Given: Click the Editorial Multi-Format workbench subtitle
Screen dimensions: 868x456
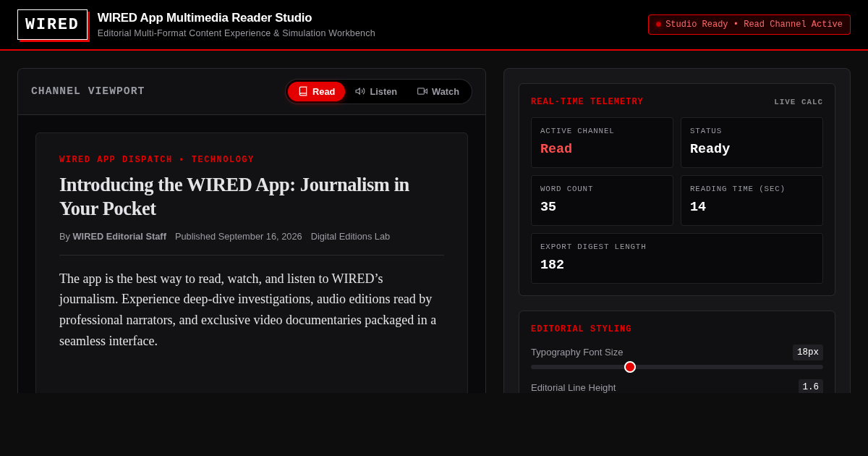Looking at the screenshot, I should [x=237, y=33].
